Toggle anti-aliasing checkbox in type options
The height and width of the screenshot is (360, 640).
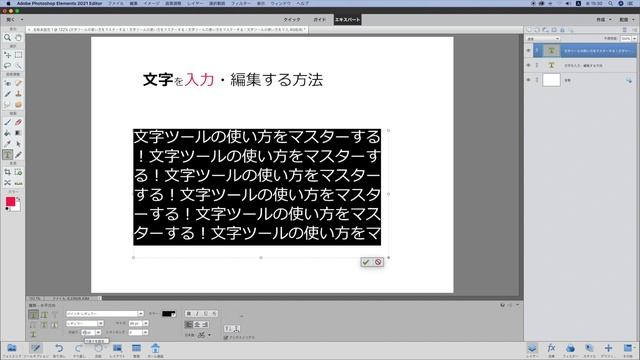[x=226, y=338]
